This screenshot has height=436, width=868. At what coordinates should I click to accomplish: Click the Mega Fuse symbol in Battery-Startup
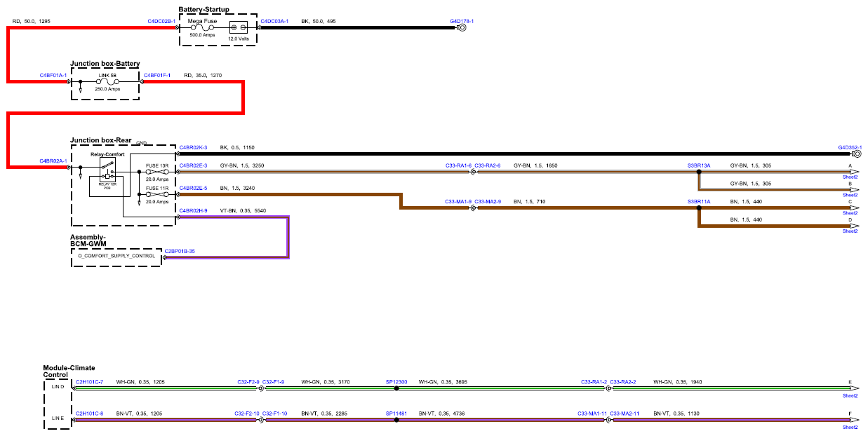(203, 28)
